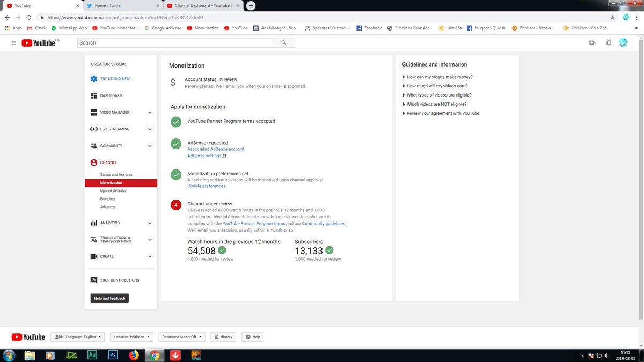Switch to Channel Dashboard tab
The width and height of the screenshot is (644, 362).
tap(204, 5)
